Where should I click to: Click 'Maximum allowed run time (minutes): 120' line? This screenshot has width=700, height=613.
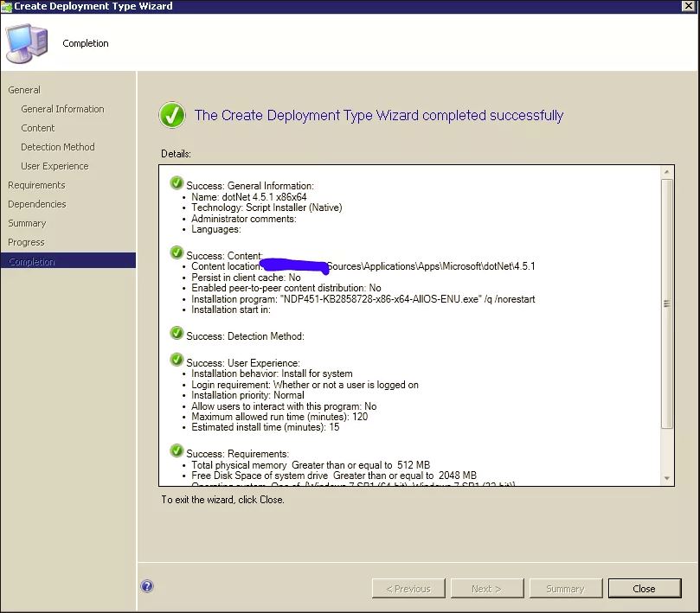tap(279, 417)
